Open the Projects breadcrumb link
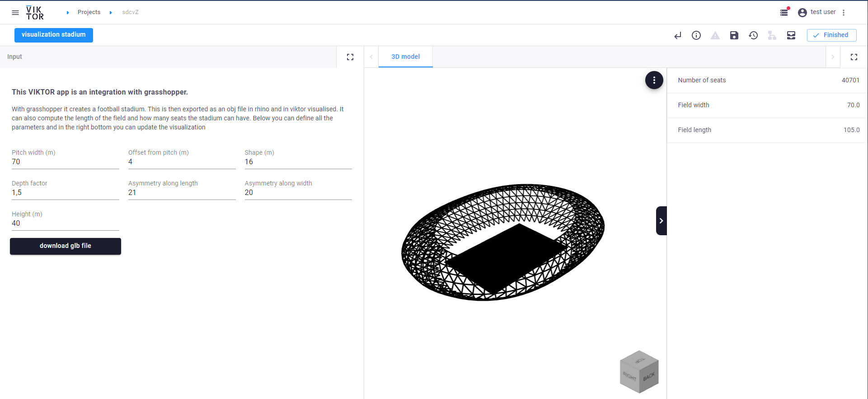The width and height of the screenshot is (868, 399). click(x=89, y=12)
